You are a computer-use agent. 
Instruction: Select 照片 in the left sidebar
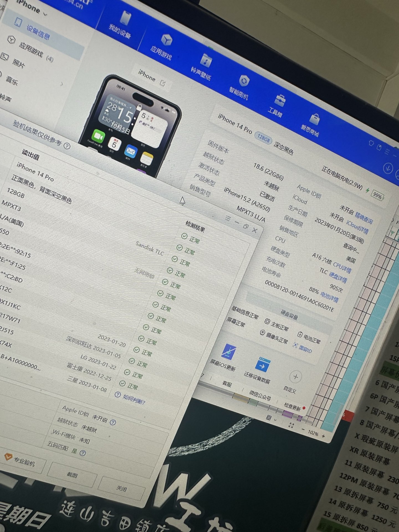click(18, 63)
